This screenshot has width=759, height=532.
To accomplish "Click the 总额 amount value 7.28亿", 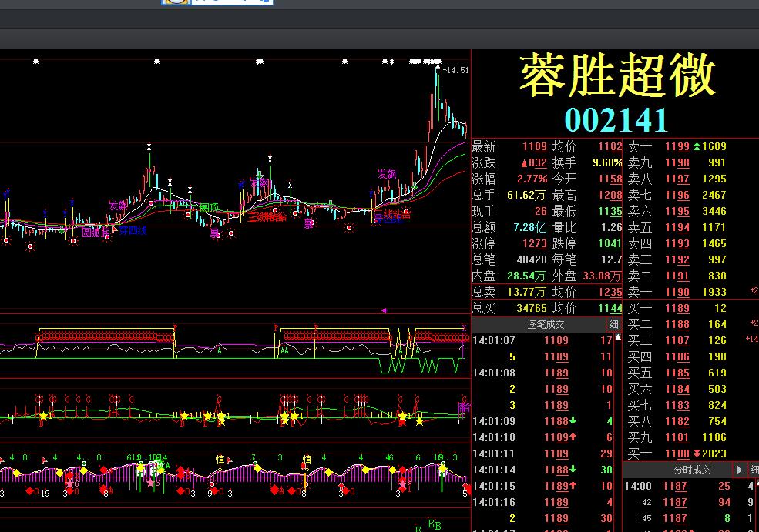I will click(x=529, y=227).
